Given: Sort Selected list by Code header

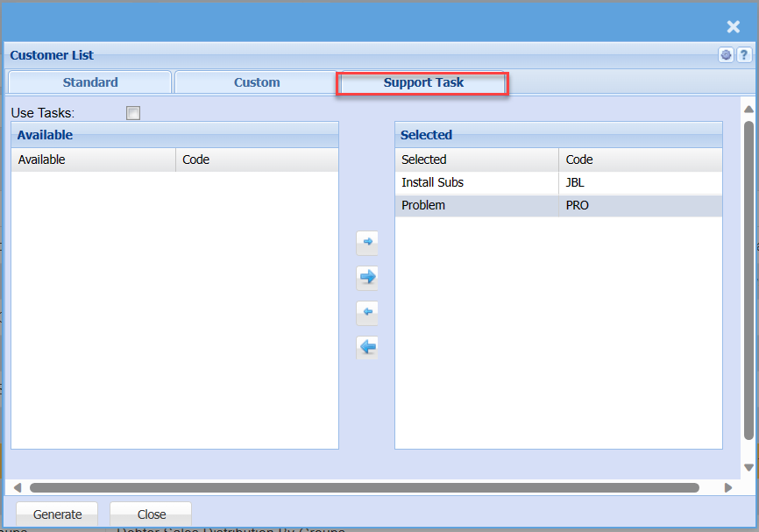Looking at the screenshot, I should (x=641, y=160).
